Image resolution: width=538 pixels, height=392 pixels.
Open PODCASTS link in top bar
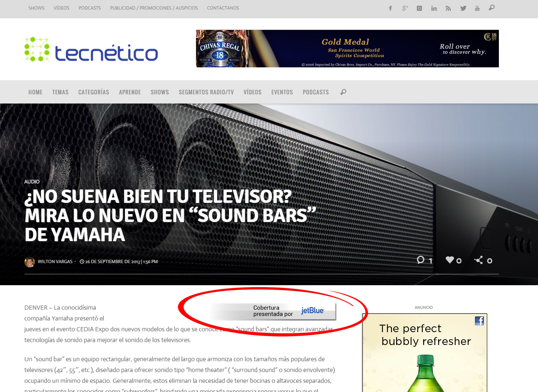(x=90, y=8)
